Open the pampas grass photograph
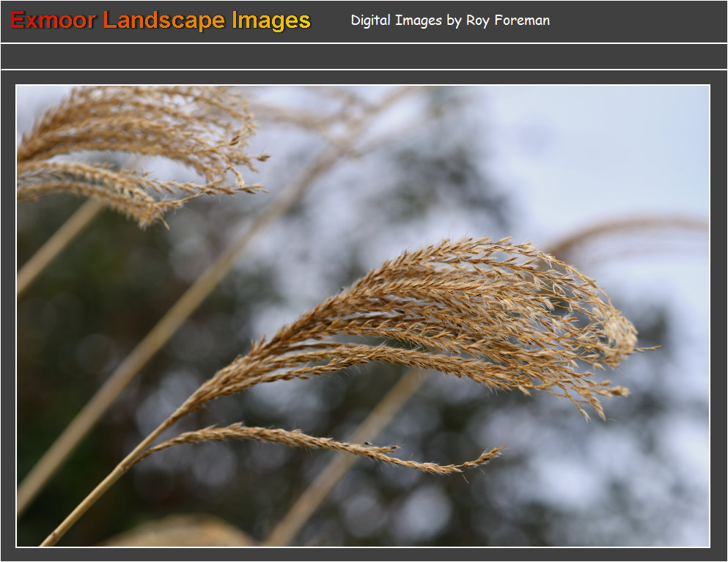 (363, 316)
